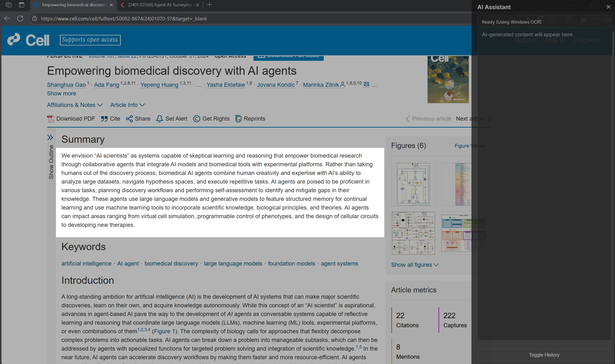Click the Download PDF icon
Screen dimensions: 615x364
[51, 119]
